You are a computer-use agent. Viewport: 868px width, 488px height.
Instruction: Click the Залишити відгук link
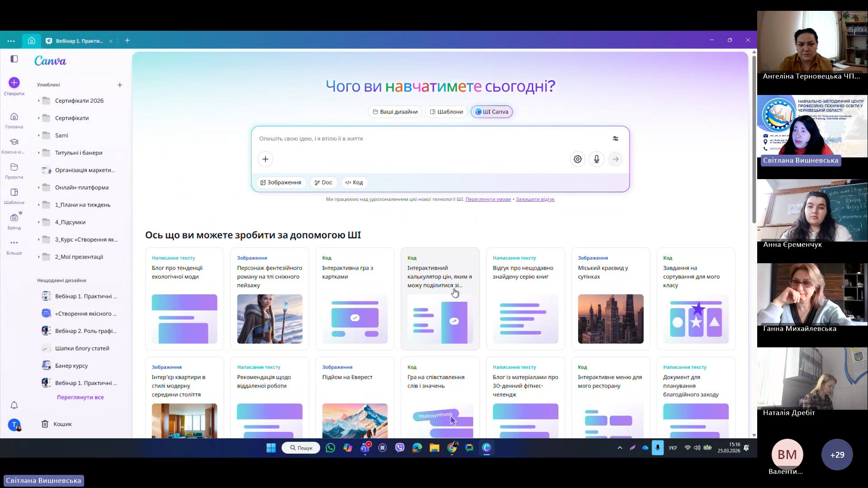[x=535, y=199]
